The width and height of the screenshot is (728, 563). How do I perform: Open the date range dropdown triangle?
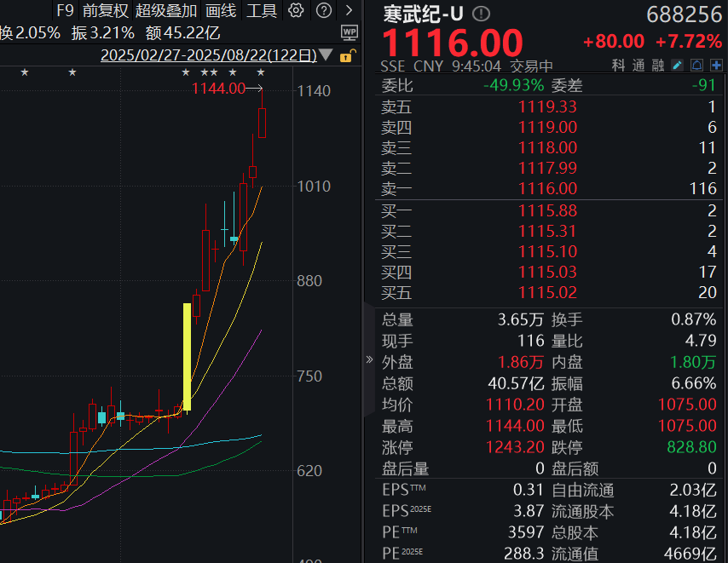[326, 55]
